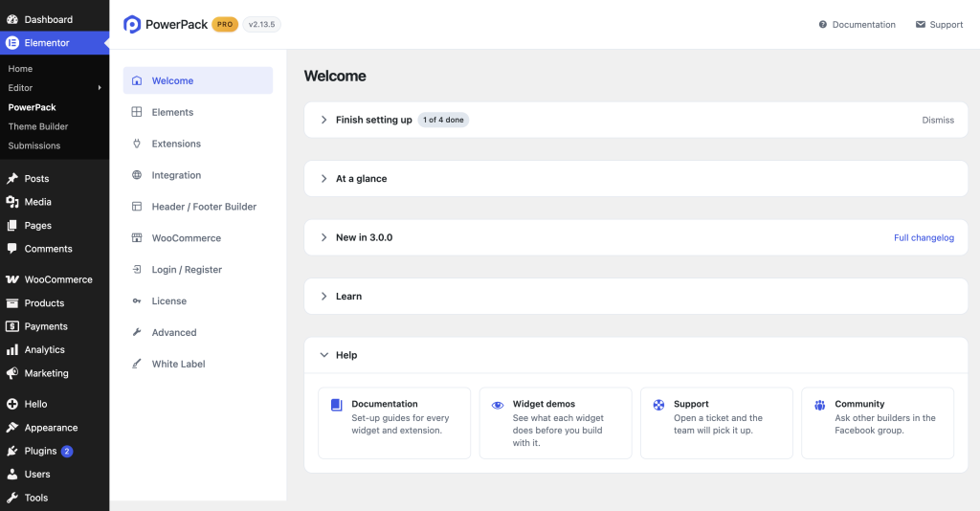The width and height of the screenshot is (980, 511).
Task: Click the Header / Footer Builder layout icon
Action: pos(137,206)
